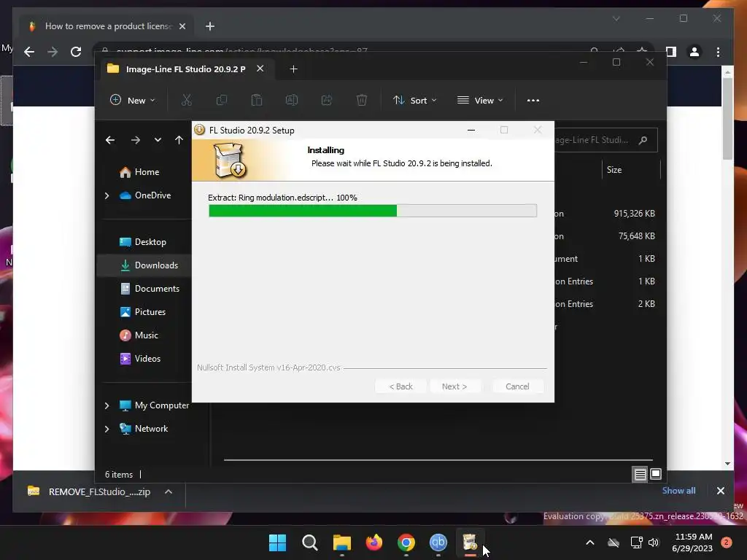
Task: Click the Delete trash icon in File Explorer
Action: pyautogui.click(x=362, y=100)
